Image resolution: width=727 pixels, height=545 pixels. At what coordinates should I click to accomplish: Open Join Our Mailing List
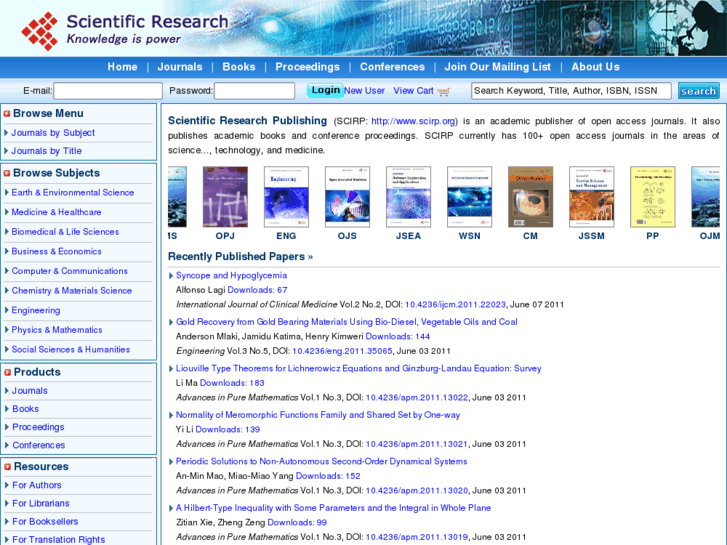coord(497,67)
